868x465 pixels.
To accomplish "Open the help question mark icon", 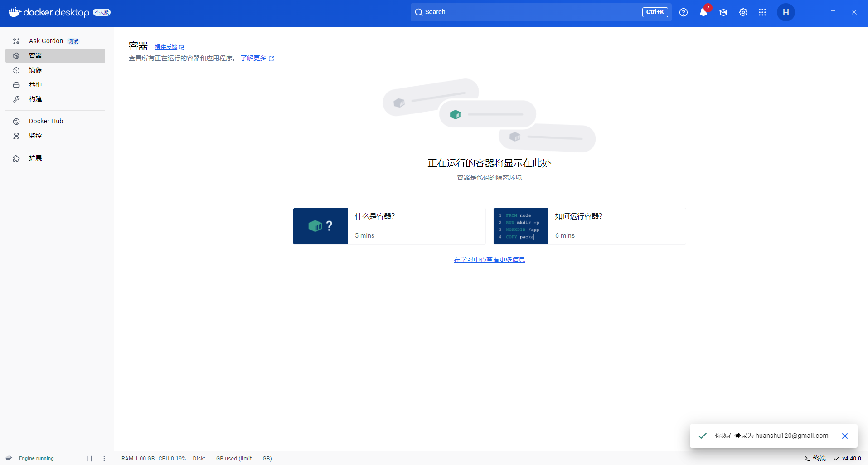I will pos(684,12).
